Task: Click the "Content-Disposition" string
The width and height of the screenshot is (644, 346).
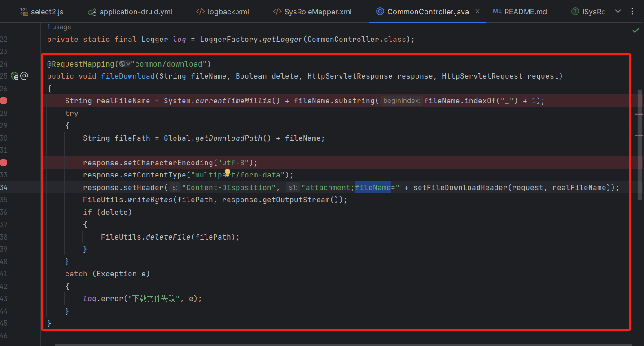Action: pyautogui.click(x=229, y=187)
